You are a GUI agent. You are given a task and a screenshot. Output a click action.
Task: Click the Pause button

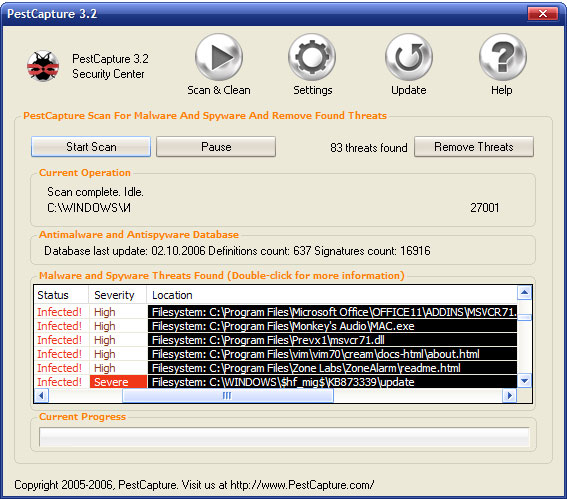pyautogui.click(x=216, y=147)
